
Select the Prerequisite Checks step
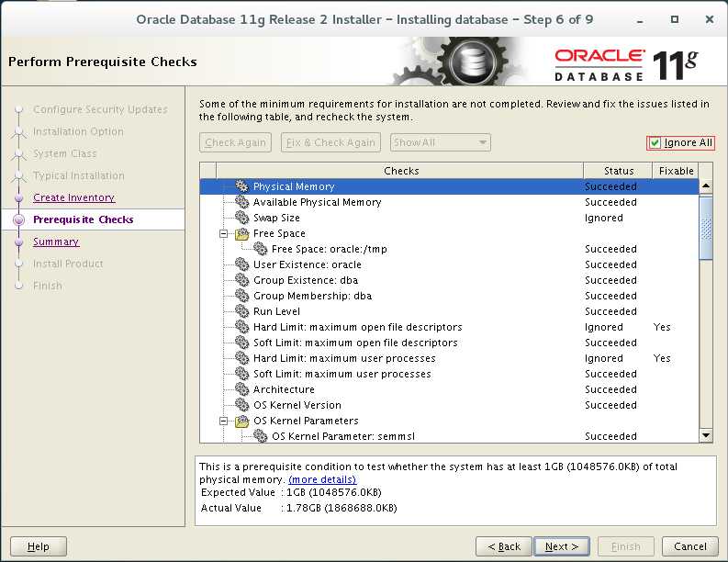84,219
